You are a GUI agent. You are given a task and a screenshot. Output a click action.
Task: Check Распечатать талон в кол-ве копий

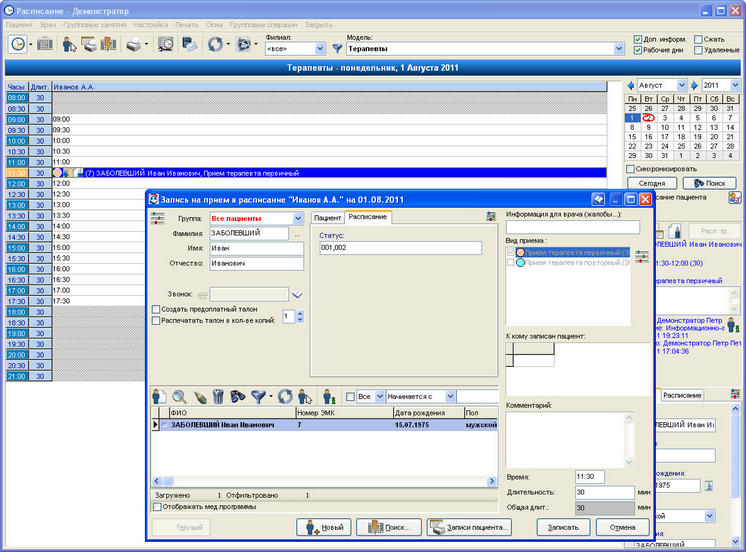click(x=156, y=321)
